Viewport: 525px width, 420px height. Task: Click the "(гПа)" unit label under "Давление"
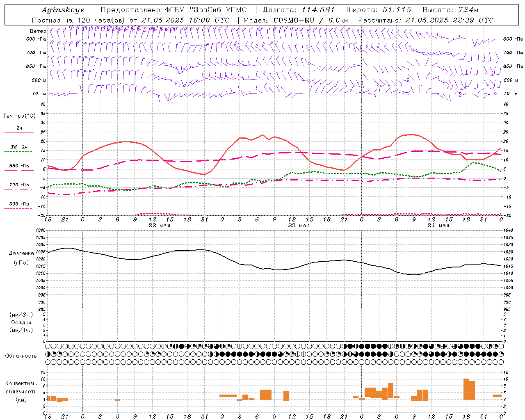click(21, 262)
